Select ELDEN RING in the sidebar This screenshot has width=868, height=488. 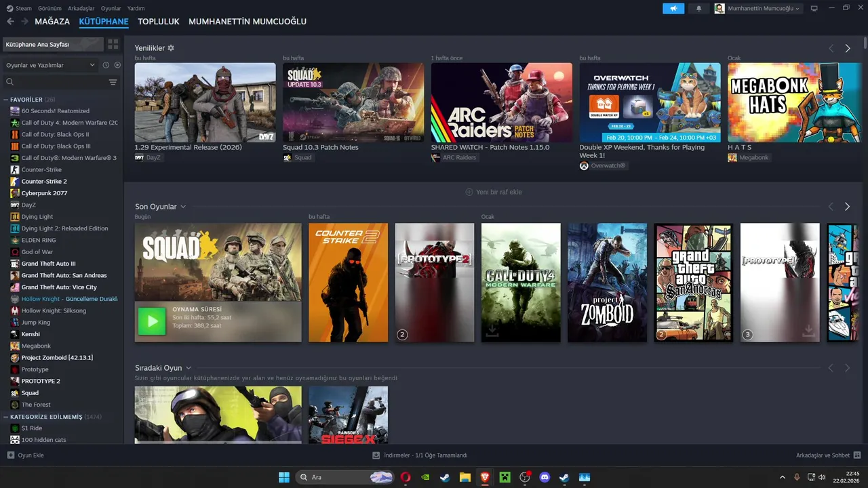[37, 240]
